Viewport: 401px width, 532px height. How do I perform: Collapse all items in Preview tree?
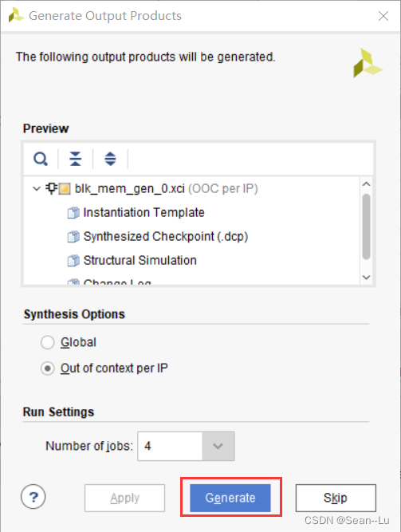(75, 159)
